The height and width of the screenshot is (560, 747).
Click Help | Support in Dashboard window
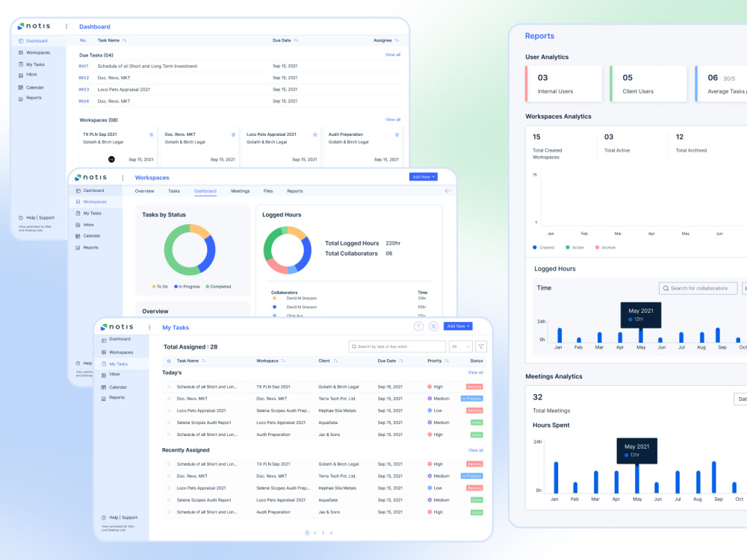pos(40,217)
